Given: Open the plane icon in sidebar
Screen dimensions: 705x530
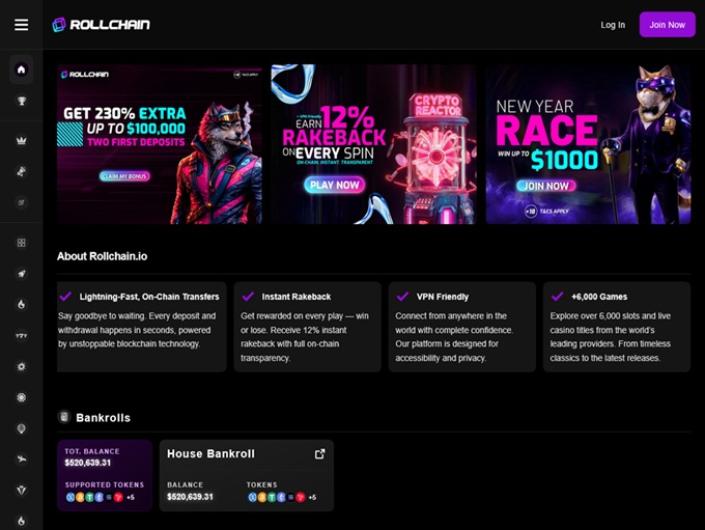Looking at the screenshot, I should point(21,459).
